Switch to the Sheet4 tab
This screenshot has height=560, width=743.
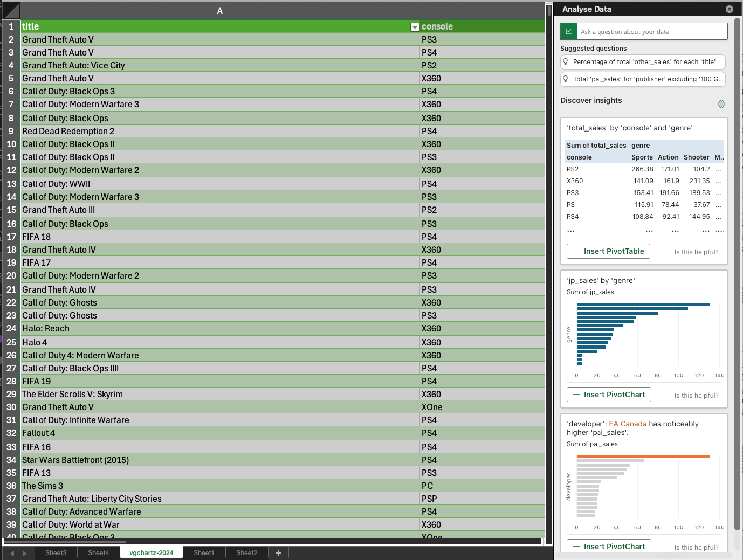coord(99,553)
